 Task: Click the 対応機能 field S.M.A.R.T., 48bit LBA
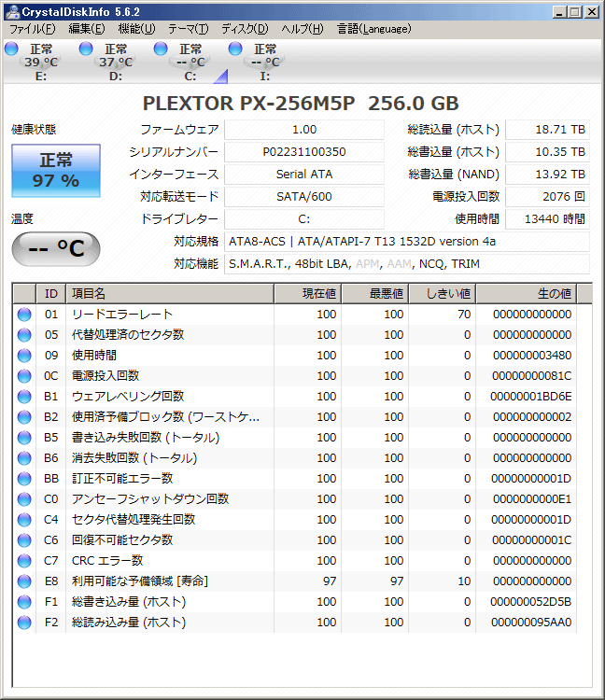[407, 264]
